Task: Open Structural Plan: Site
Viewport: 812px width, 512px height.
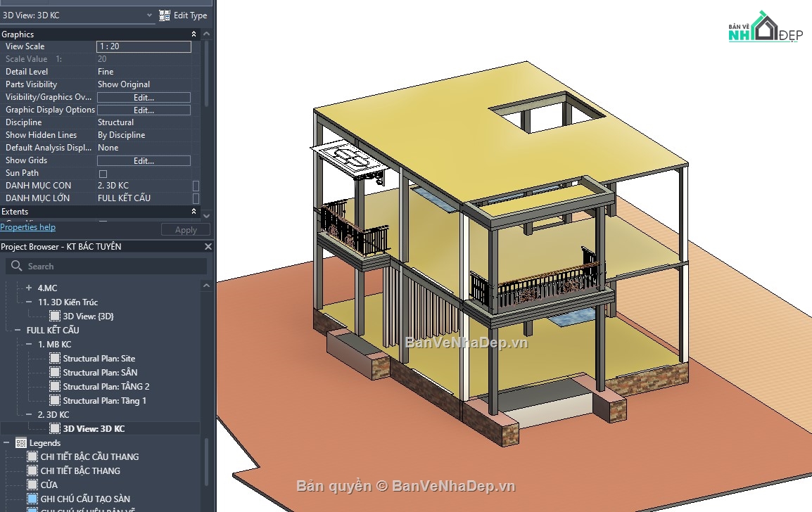Action: click(99, 359)
